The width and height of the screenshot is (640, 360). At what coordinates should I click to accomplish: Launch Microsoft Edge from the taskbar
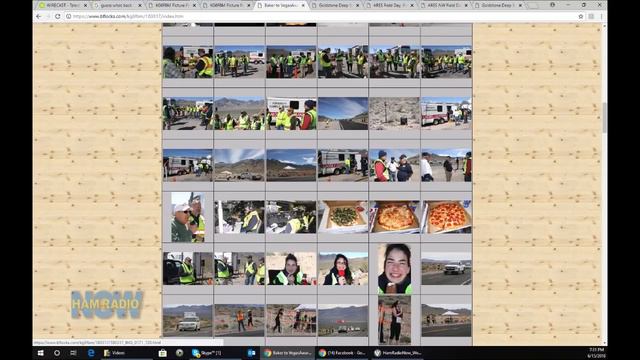[91, 353]
